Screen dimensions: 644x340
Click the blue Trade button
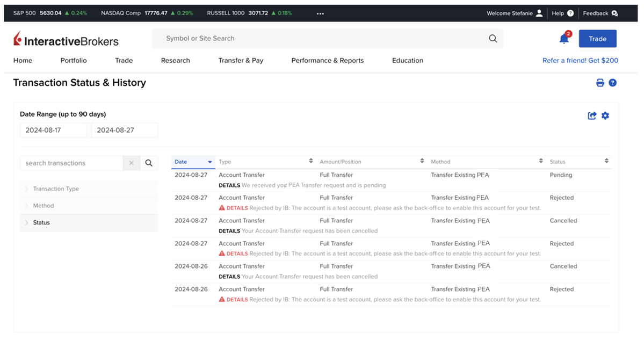598,39
